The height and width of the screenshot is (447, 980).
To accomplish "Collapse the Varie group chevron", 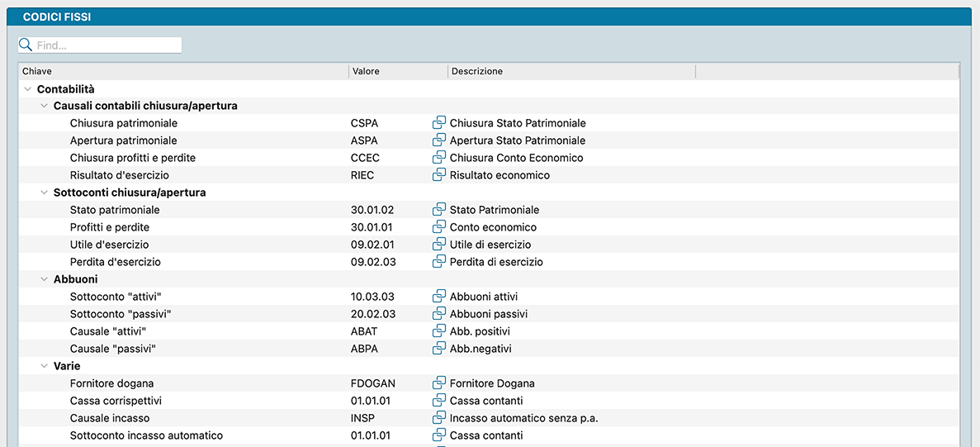I will [x=45, y=366].
